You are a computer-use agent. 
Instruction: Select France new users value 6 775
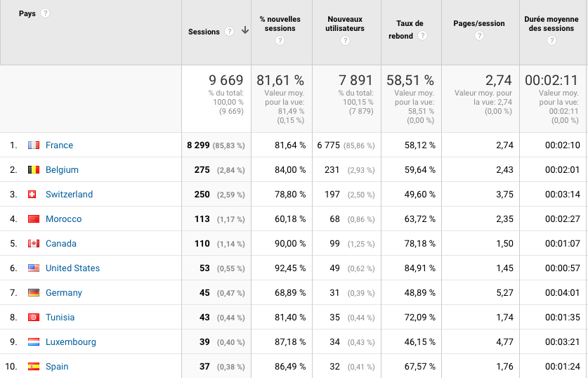(329, 145)
